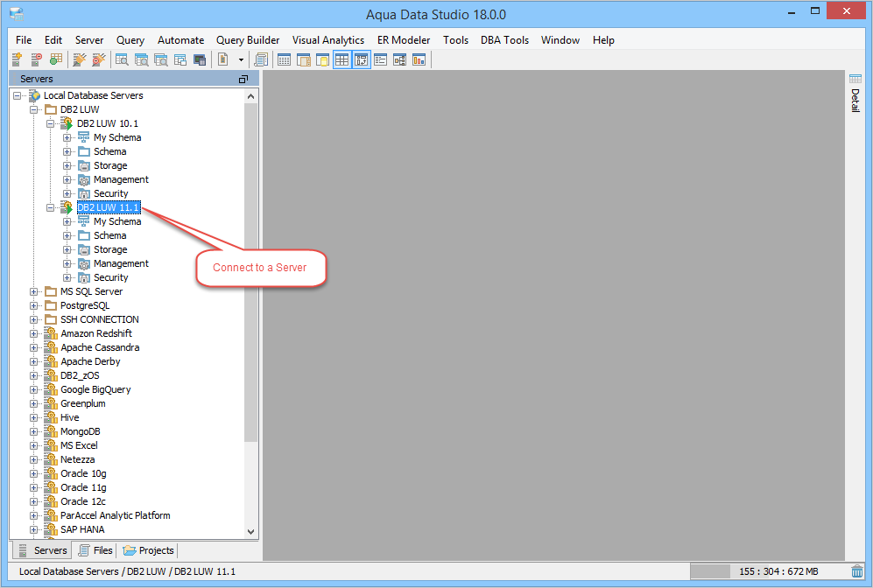Open the Visual Analytics menu

tap(328, 40)
